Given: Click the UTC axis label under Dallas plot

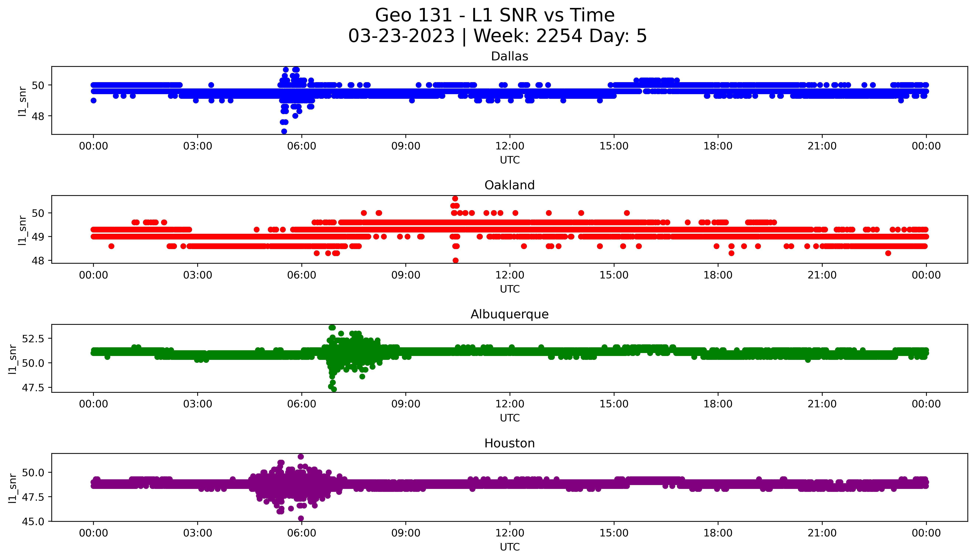Looking at the screenshot, I should (510, 160).
